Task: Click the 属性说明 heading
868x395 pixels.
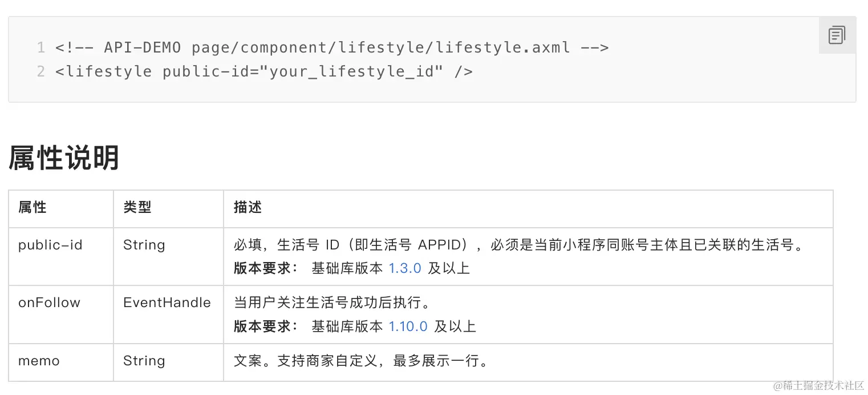Action: tap(64, 158)
